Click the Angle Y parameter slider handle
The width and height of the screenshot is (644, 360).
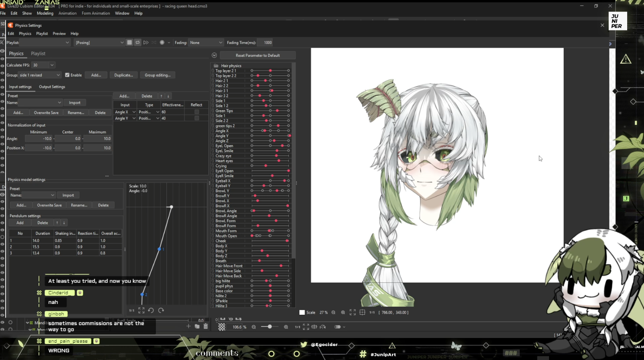[289, 136]
